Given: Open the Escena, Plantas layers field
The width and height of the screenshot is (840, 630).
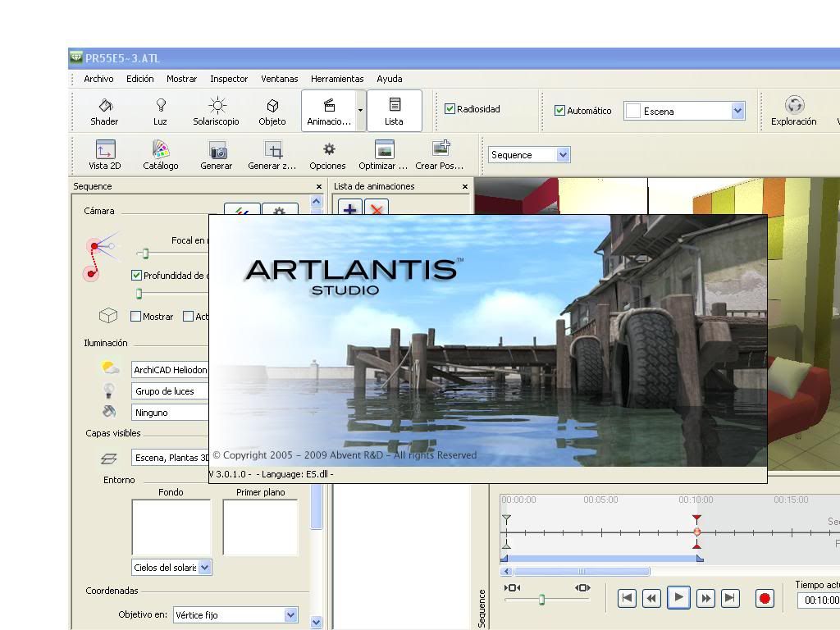Looking at the screenshot, I should (170, 458).
